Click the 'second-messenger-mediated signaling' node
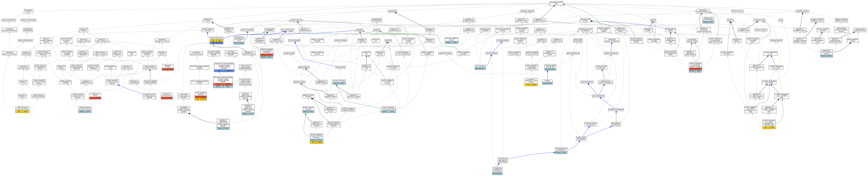This screenshot has height=176, width=868. [x=199, y=67]
